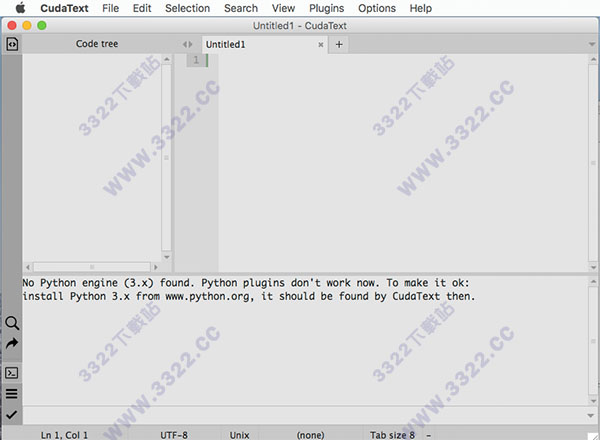Screen dimensions: 600x440
Task: Open the Edit menu
Action: pos(142,8)
